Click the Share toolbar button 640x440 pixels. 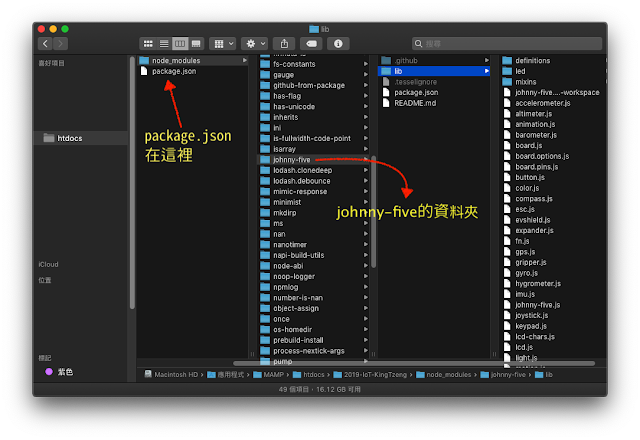tap(284, 44)
